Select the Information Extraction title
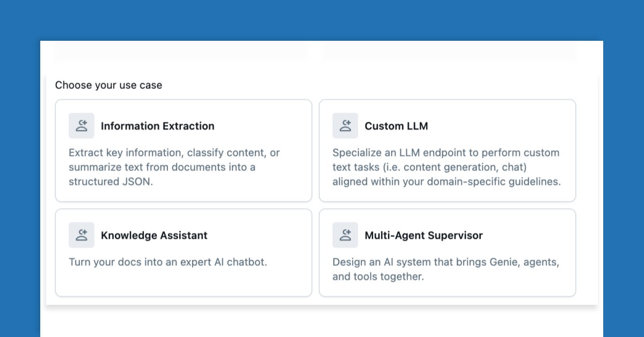 (158, 126)
